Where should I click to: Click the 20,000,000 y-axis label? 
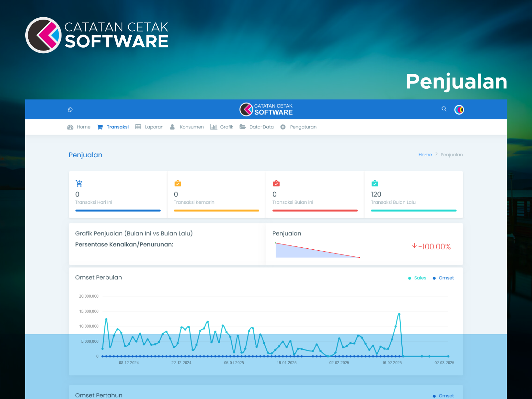click(x=89, y=296)
